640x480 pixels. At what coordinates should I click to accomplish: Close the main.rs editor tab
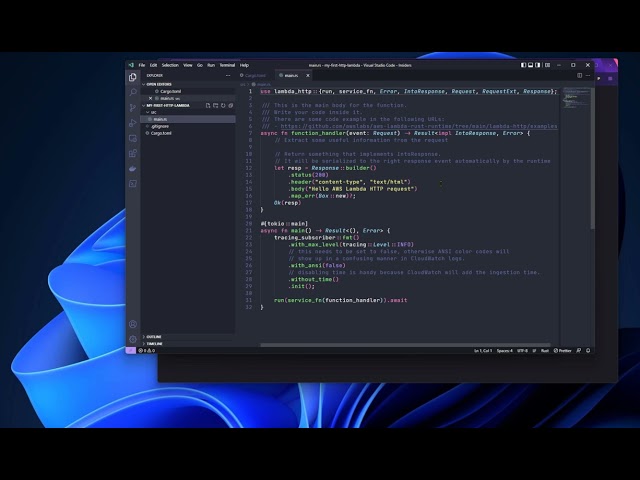point(308,76)
